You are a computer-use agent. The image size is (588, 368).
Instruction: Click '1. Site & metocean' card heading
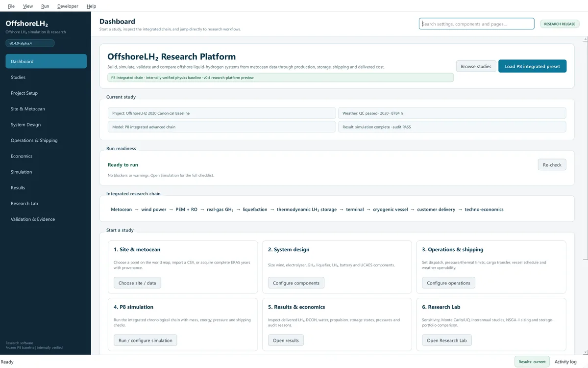137,250
